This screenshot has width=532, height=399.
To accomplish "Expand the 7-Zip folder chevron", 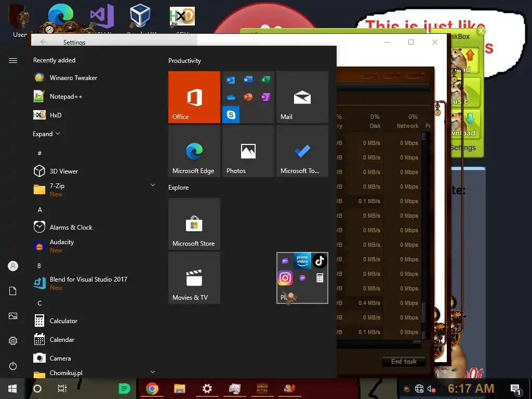I will pyautogui.click(x=153, y=185).
